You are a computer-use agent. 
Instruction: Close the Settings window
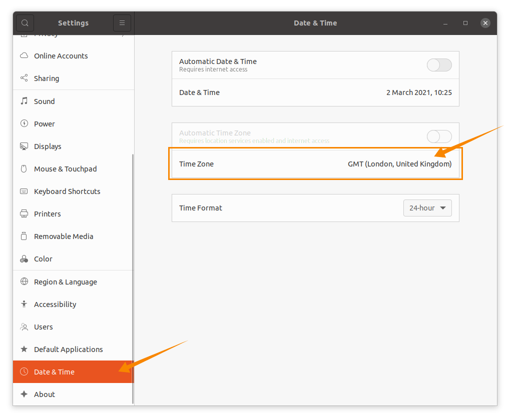click(x=485, y=23)
